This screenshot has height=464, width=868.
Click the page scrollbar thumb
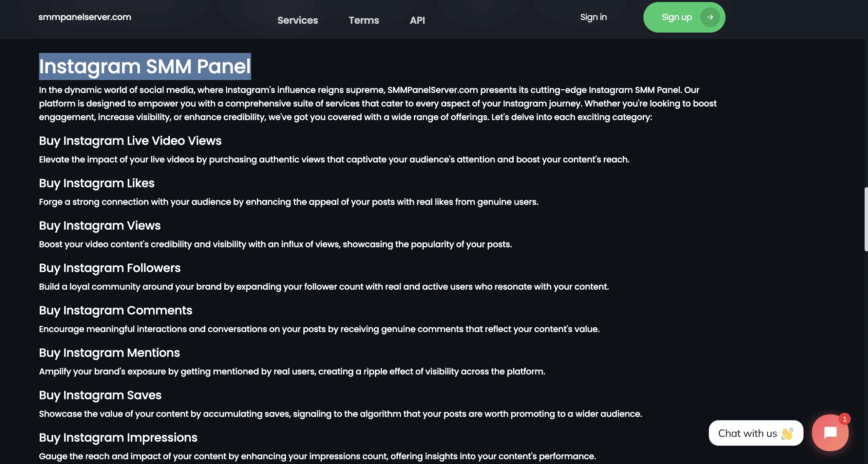[x=866, y=219]
